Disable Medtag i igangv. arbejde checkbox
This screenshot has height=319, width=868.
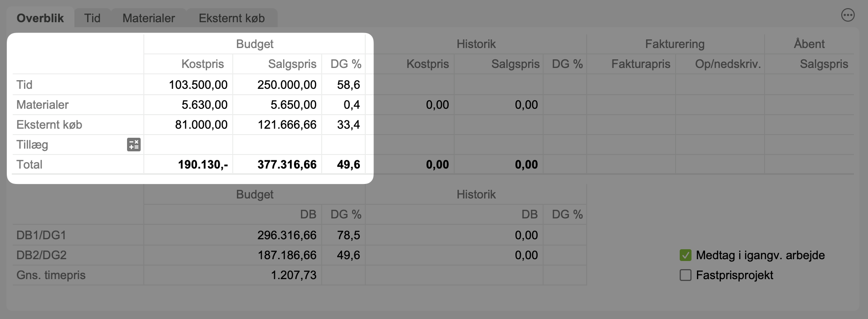(685, 255)
